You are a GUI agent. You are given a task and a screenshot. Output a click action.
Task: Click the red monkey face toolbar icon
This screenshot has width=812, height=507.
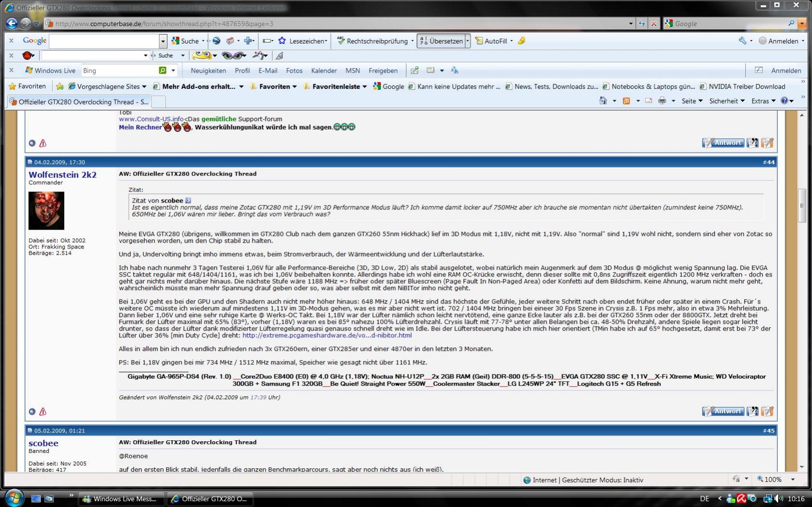coord(28,56)
